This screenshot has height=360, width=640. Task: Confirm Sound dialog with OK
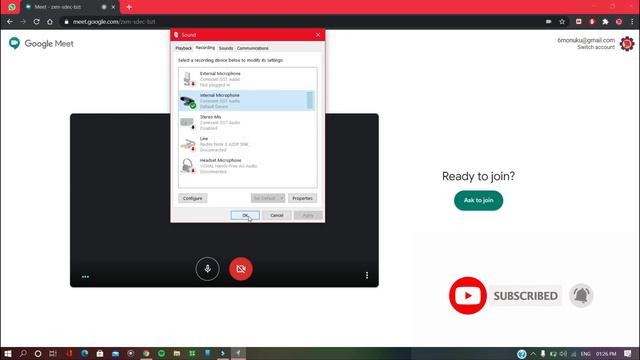(x=245, y=215)
